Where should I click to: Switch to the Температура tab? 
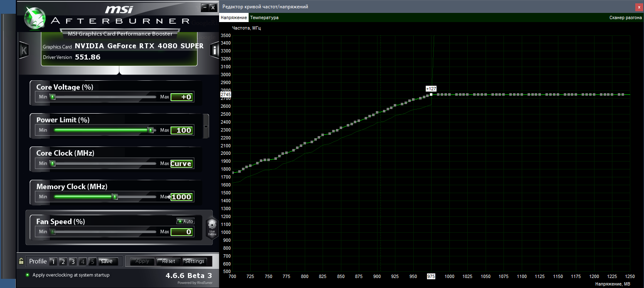pos(264,18)
